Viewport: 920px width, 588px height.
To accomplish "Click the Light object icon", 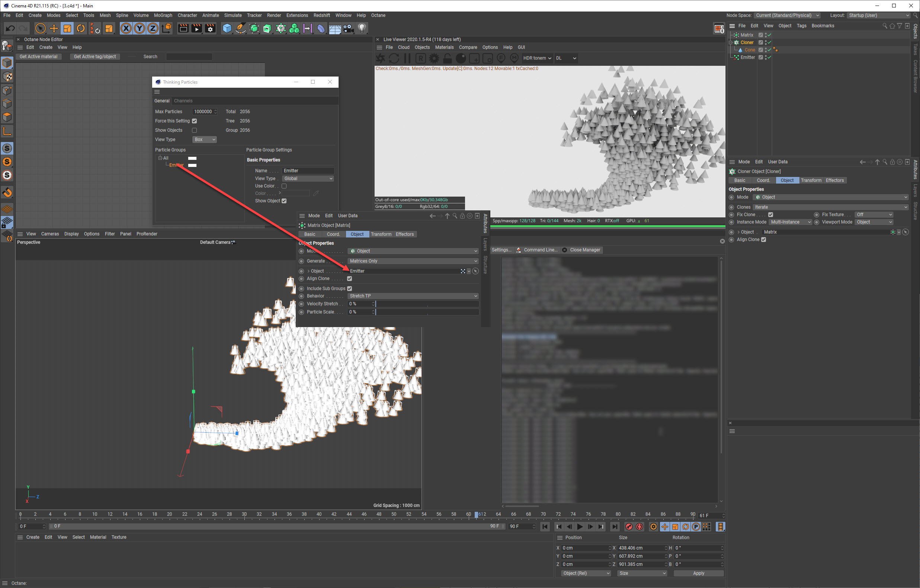I will pyautogui.click(x=362, y=29).
